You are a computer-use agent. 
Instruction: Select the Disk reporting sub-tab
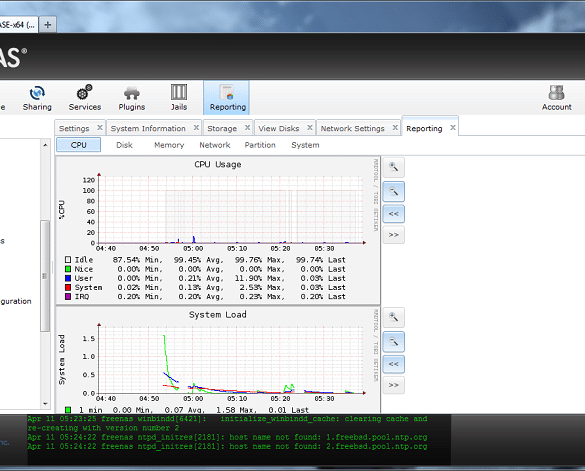124,145
